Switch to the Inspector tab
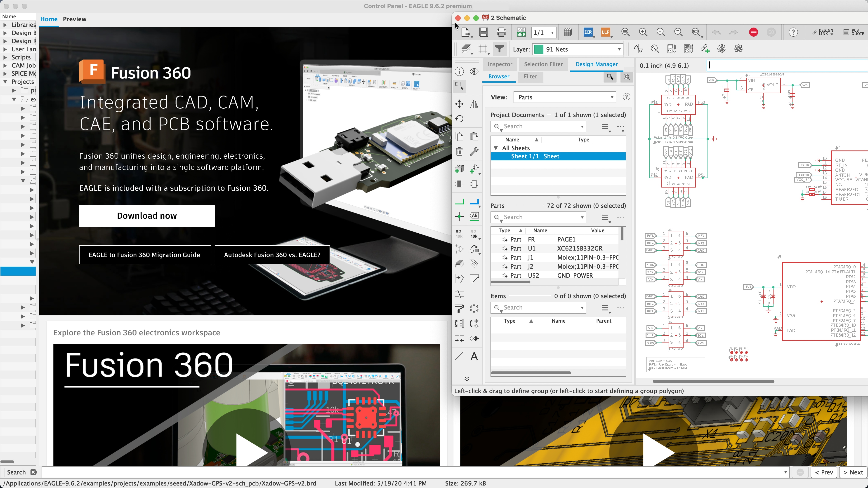Image resolution: width=868 pixels, height=488 pixels. [500, 64]
